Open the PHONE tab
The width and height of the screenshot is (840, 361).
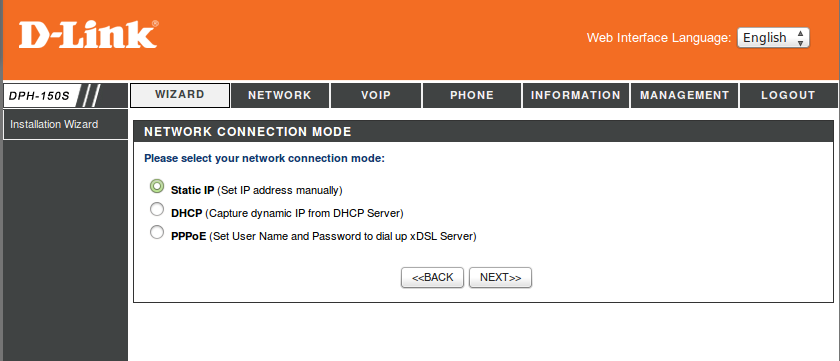(x=472, y=95)
